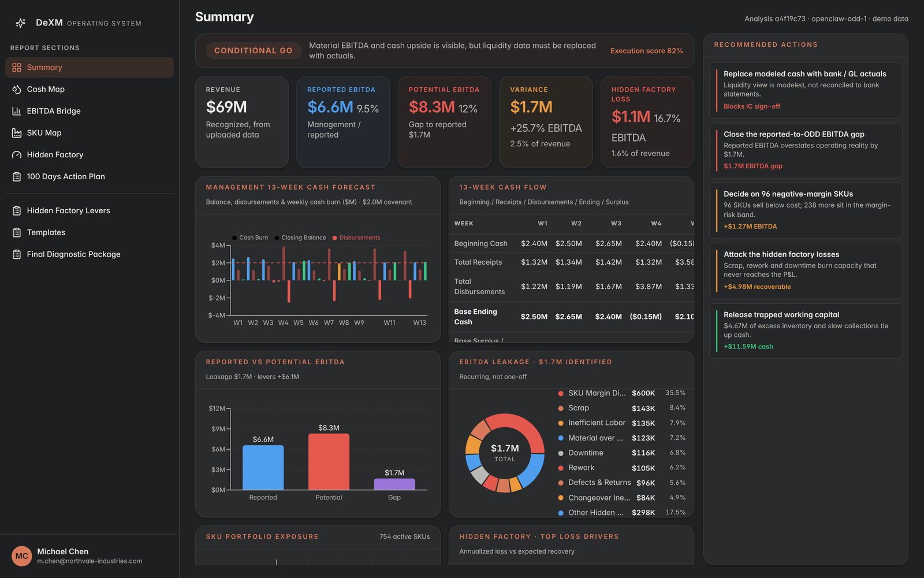Click the red Potential EBITDA bar
924x578 pixels.
click(x=329, y=462)
